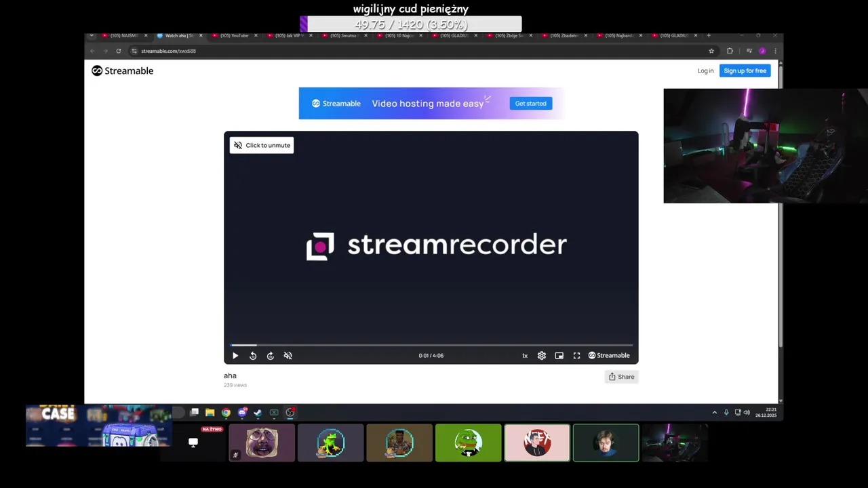
Task: Go forward in the browser
Action: pyautogui.click(x=105, y=51)
